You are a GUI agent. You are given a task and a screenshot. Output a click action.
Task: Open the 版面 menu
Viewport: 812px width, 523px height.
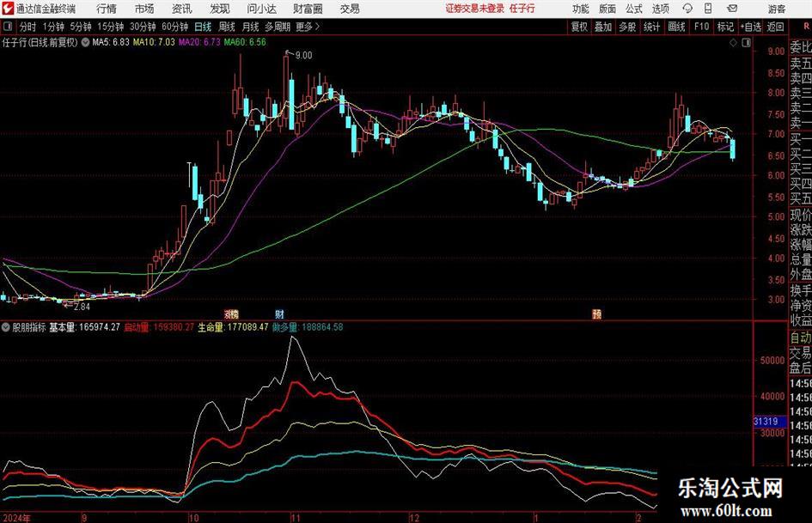(x=607, y=9)
